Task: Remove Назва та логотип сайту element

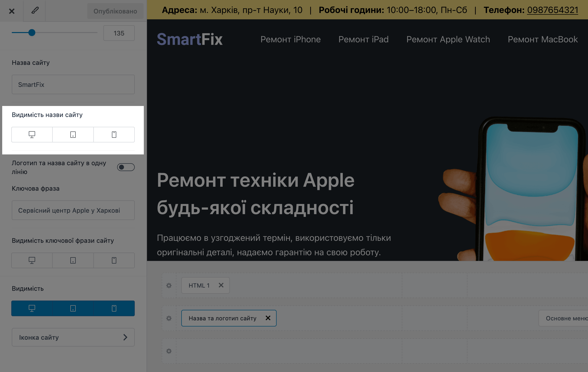Action: pos(268,318)
